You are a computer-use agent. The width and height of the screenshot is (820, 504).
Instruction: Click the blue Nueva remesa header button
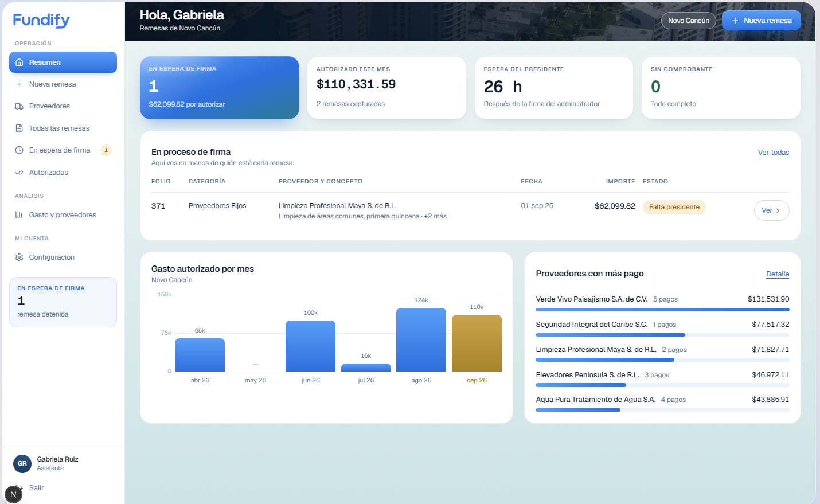tap(762, 21)
